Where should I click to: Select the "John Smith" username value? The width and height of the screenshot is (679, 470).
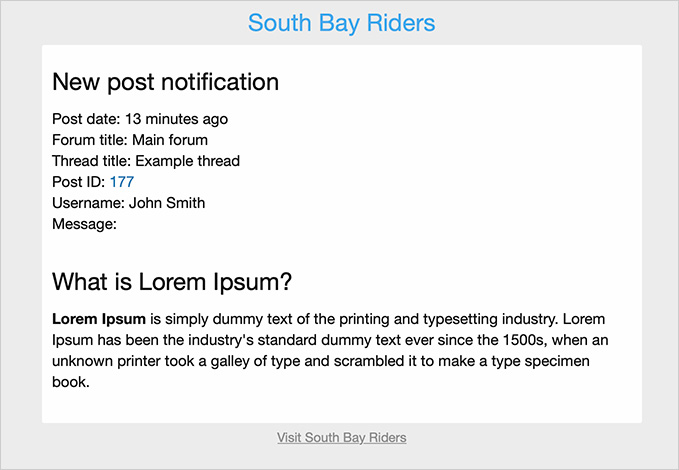tap(167, 203)
